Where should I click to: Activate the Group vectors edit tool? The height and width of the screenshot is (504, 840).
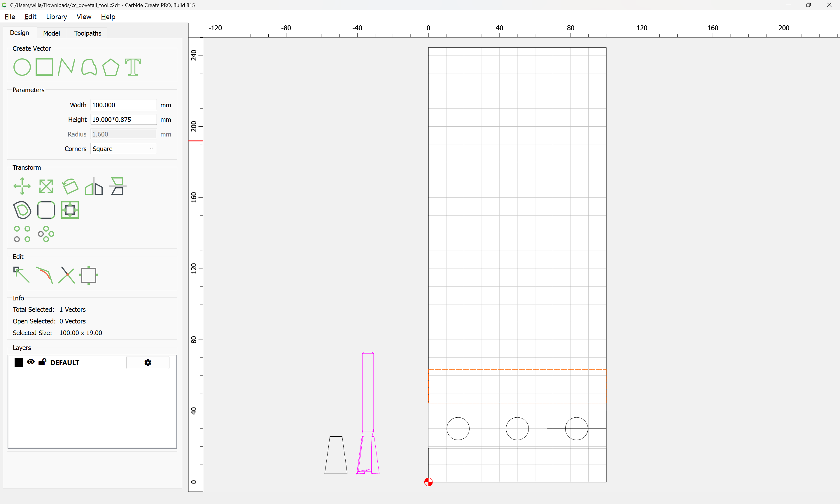click(89, 275)
